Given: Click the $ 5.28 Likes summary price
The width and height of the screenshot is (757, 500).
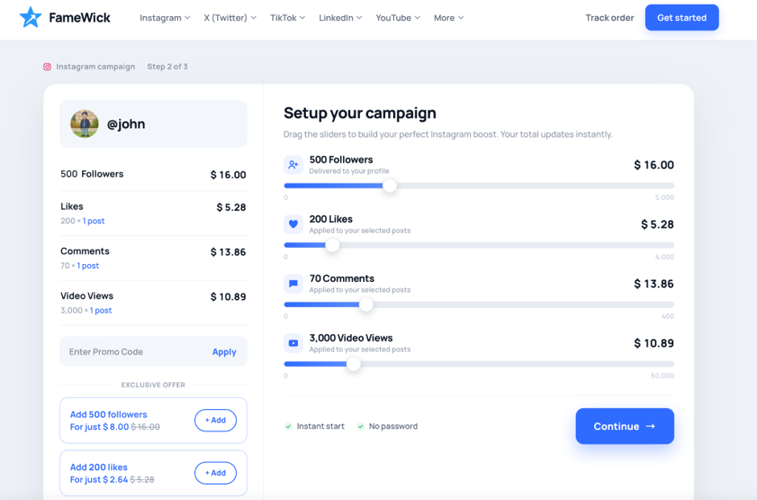Looking at the screenshot, I should tap(231, 208).
